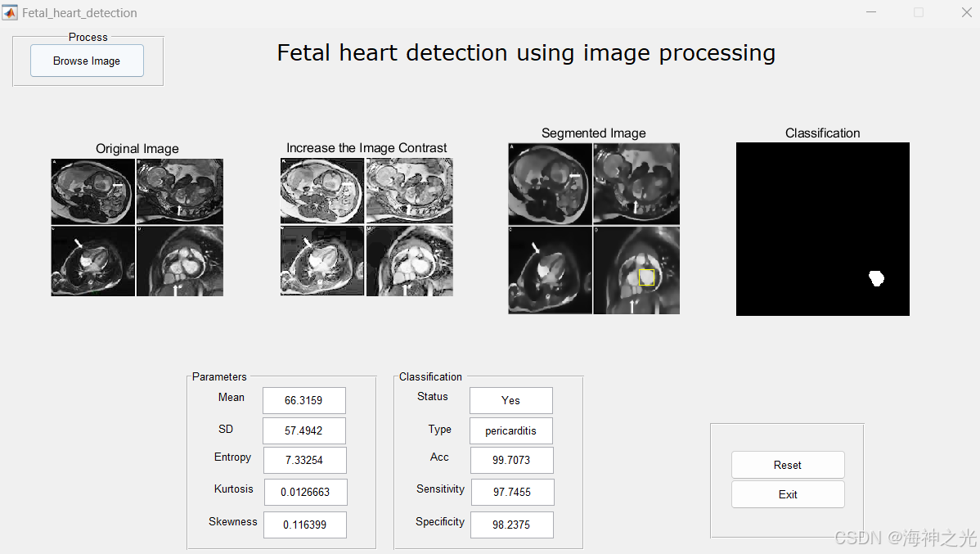This screenshot has width=980, height=554.
Task: Select the Original Image thumbnail
Action: coord(137,227)
